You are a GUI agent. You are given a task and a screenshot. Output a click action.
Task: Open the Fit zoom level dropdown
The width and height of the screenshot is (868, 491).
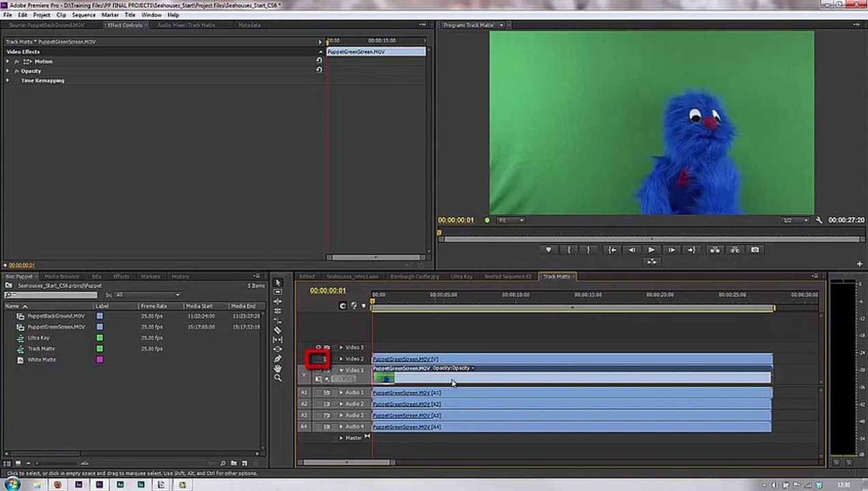point(511,220)
